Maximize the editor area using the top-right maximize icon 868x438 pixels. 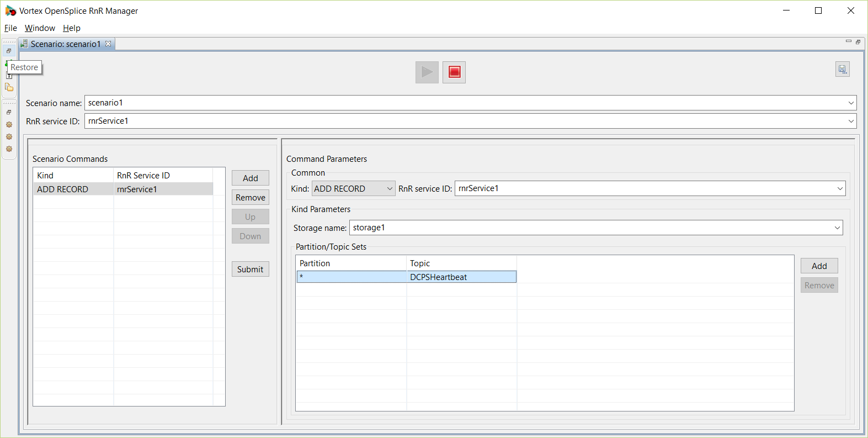pyautogui.click(x=858, y=41)
